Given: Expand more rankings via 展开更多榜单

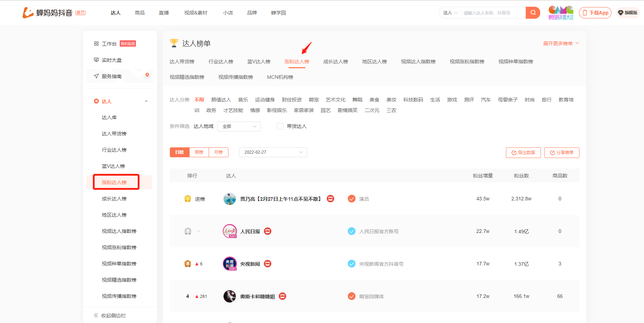Looking at the screenshot, I should point(561,43).
